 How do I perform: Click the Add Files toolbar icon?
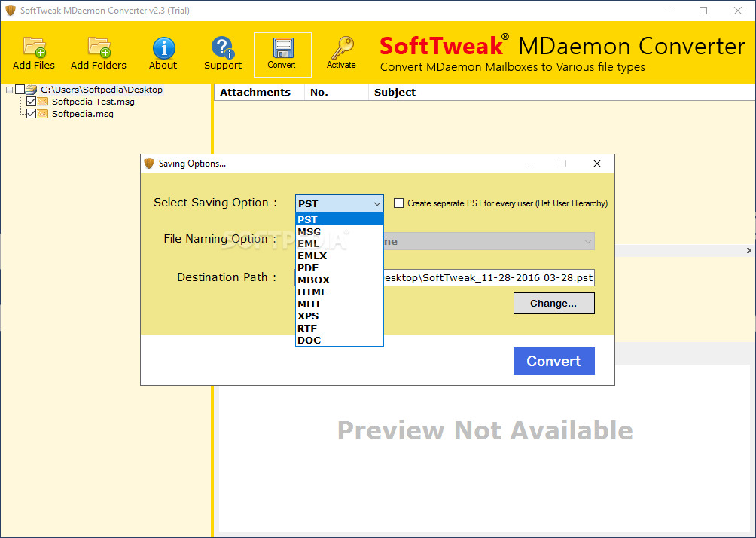click(x=34, y=47)
